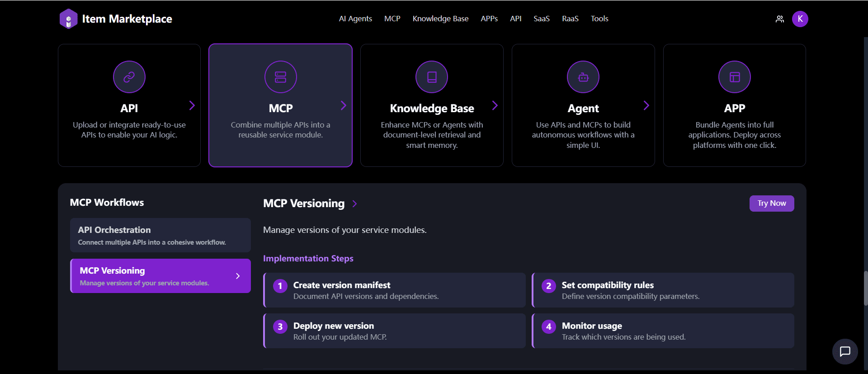Click the MCP Workflows heading
This screenshot has height=374, width=868.
pos(107,203)
